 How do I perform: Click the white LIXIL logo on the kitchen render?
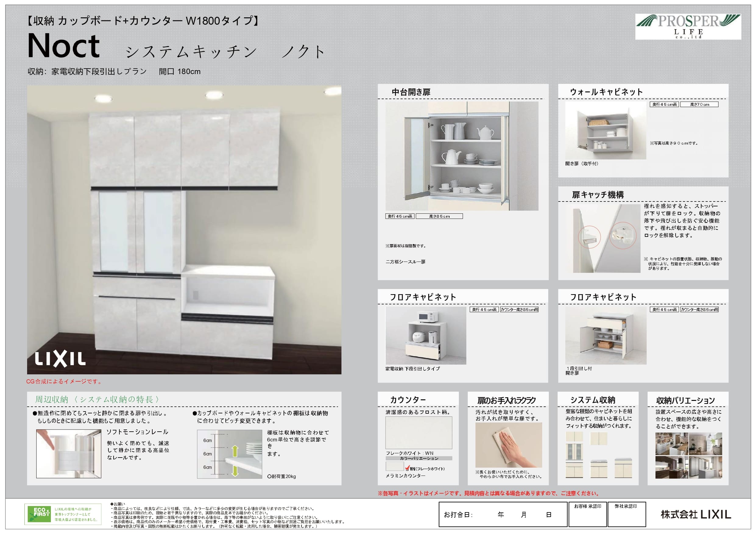60,359
